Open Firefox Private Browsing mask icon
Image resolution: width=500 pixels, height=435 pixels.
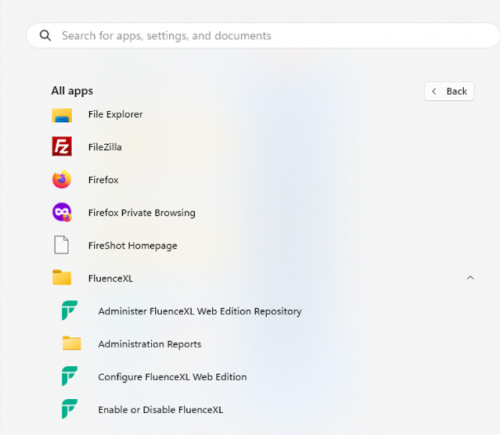[62, 212]
